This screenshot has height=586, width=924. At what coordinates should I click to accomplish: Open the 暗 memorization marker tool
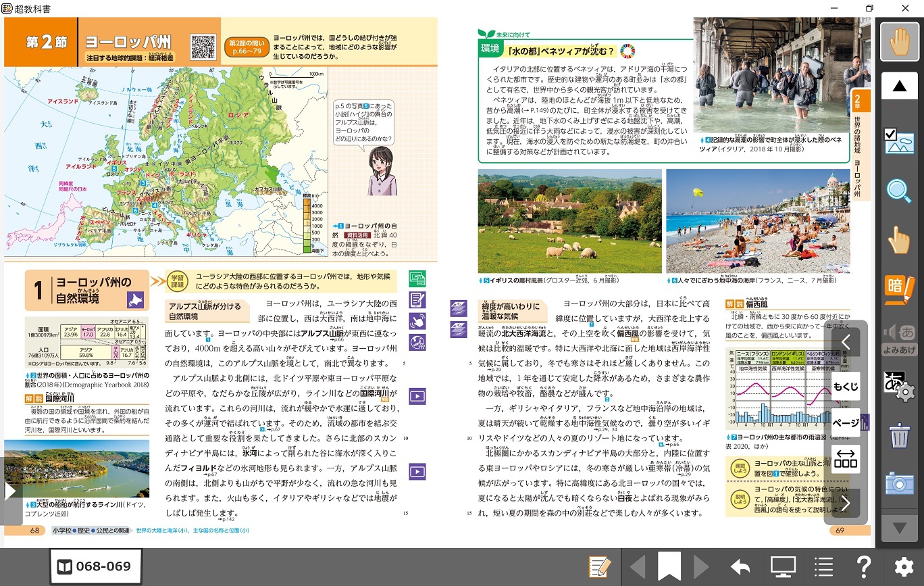[x=899, y=289]
